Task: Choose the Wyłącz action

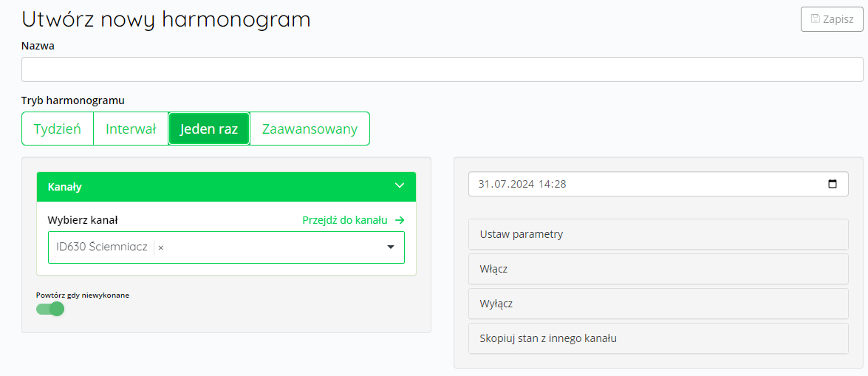Action: tap(658, 304)
